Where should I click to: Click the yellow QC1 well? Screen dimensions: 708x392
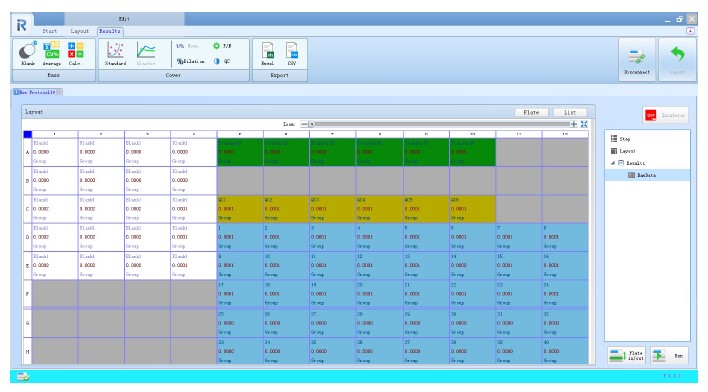(240, 209)
